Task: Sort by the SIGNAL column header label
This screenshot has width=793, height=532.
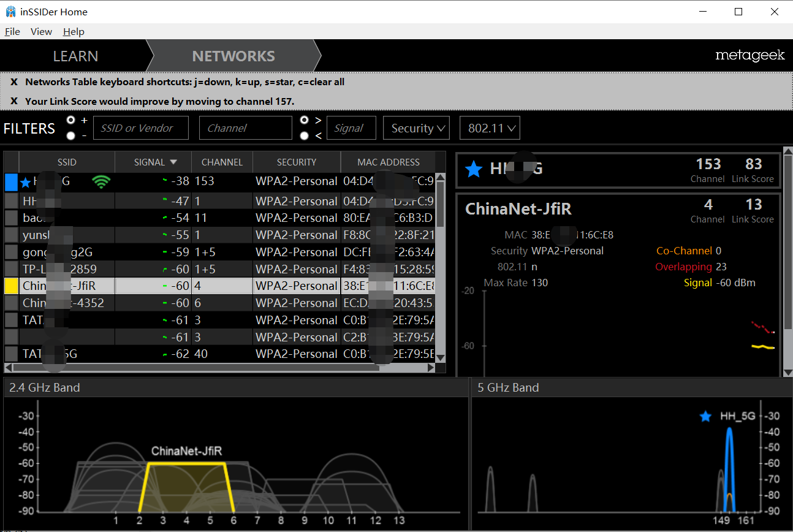Action: pyautogui.click(x=150, y=162)
